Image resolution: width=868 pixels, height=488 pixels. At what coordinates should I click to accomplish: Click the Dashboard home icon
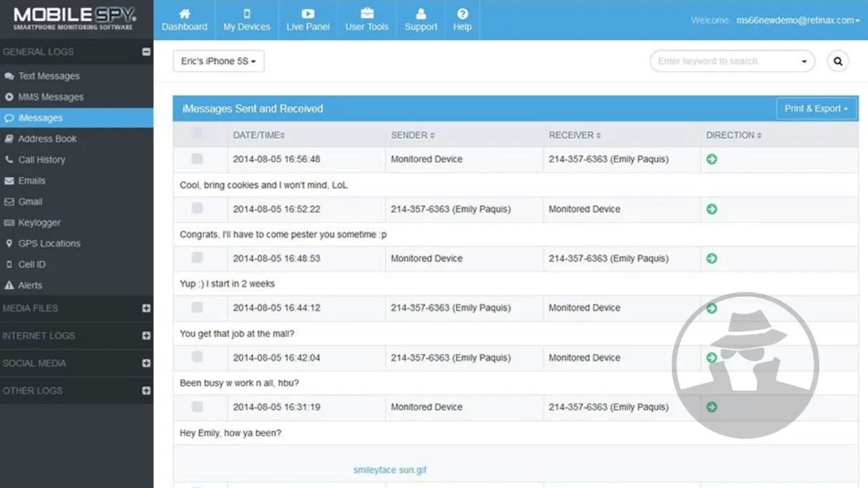(x=184, y=14)
